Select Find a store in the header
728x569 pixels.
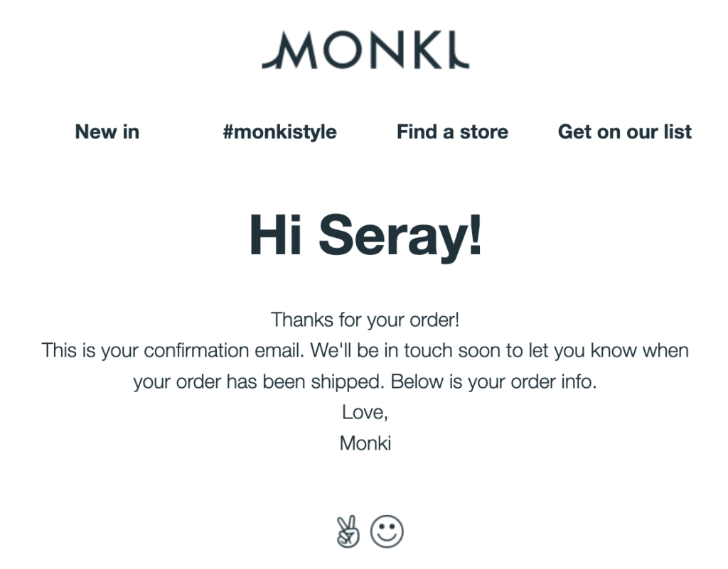tap(452, 131)
